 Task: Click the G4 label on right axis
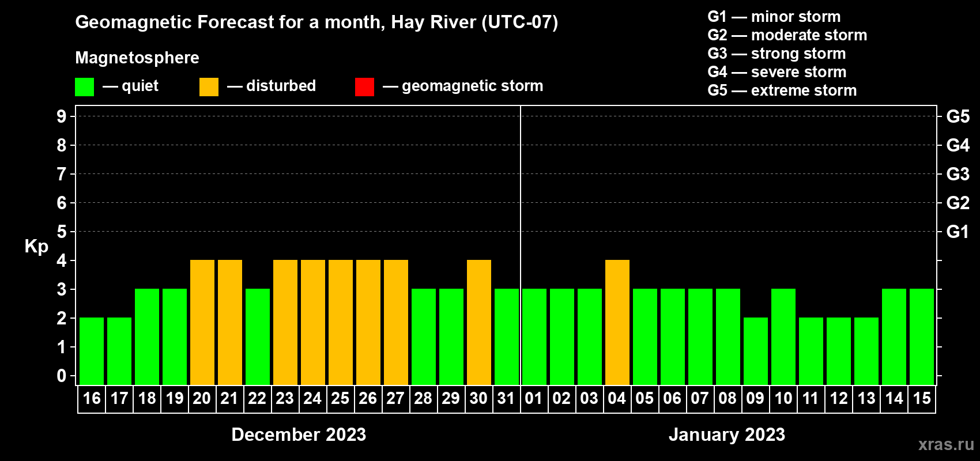[x=958, y=145]
